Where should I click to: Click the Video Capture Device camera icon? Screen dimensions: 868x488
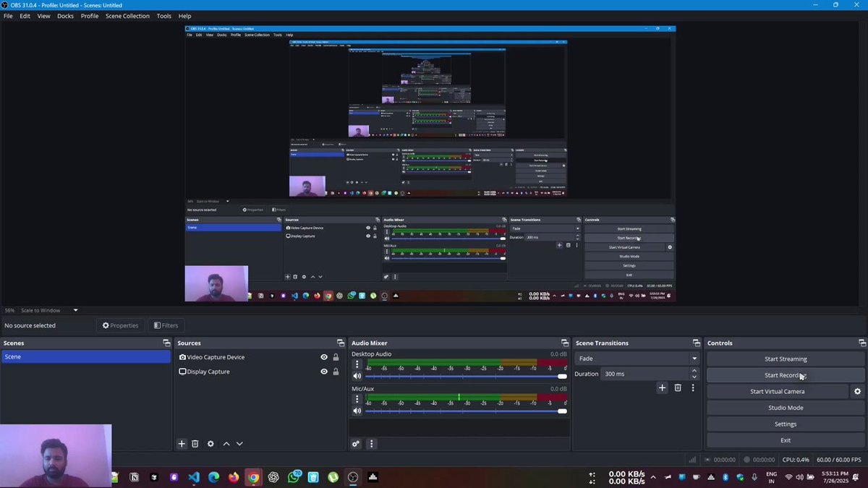point(183,357)
